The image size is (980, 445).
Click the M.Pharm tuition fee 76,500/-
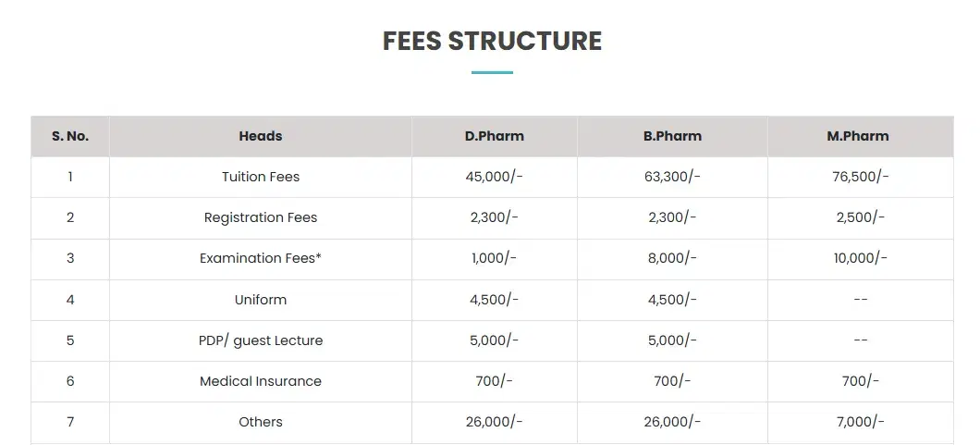[x=860, y=177]
